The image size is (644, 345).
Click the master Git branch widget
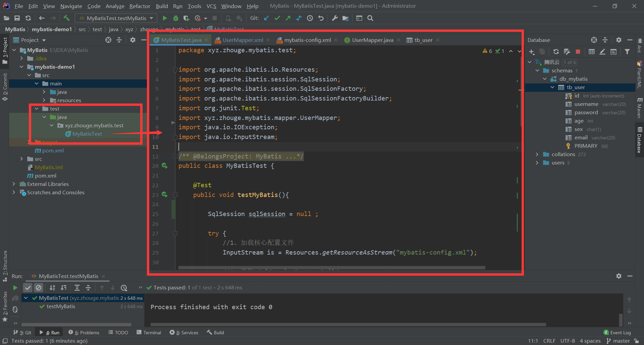[x=618, y=341]
